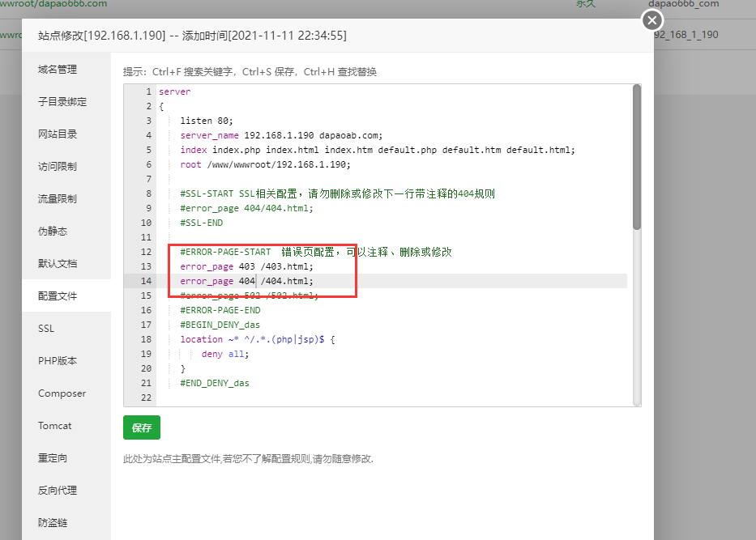Viewport: 756px width, 540px height.
Task: Click the #ERROR-PAGE-START comment line
Action: 316,252
